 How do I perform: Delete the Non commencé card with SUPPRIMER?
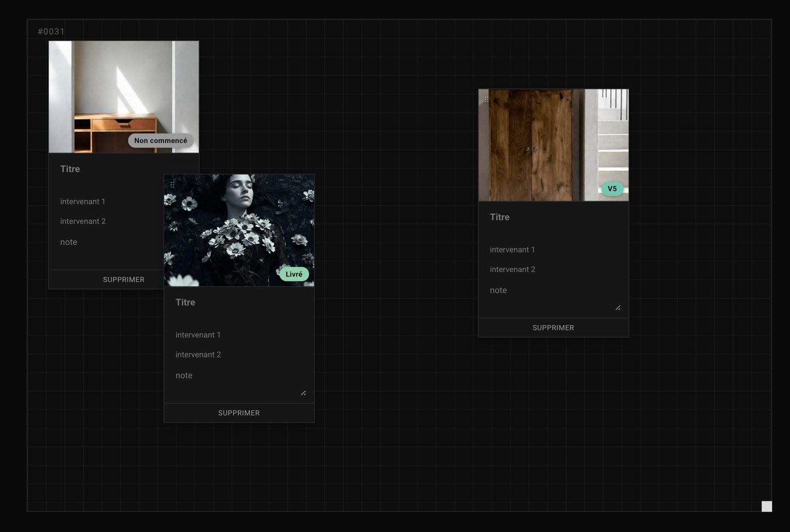click(x=106, y=279)
